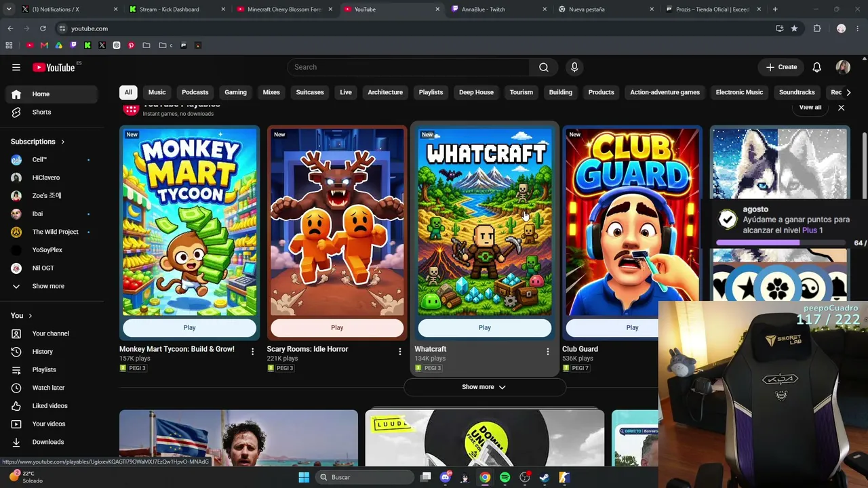Open the Monkey Mart Tycoon thumbnail
This screenshot has height=488, width=868.
click(x=189, y=222)
